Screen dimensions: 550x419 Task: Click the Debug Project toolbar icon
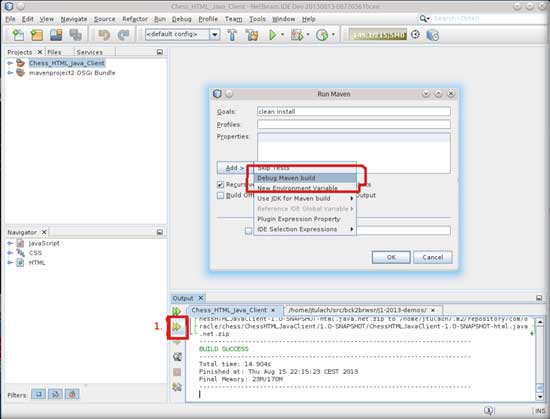[297, 35]
